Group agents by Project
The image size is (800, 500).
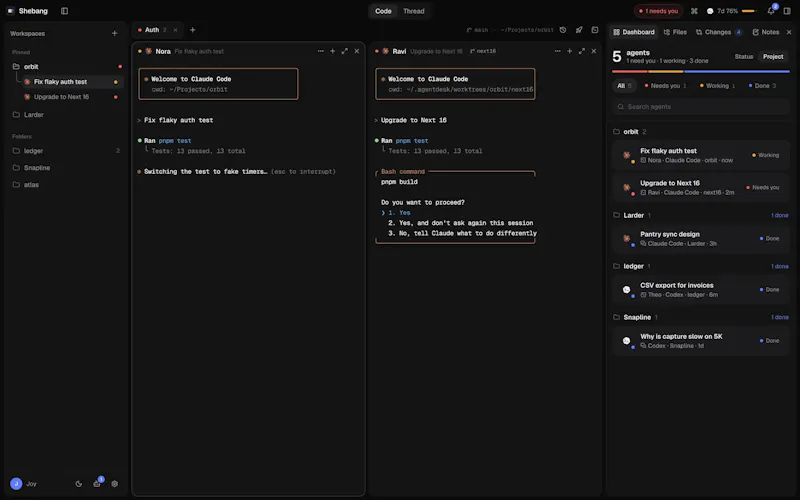pyautogui.click(x=773, y=57)
